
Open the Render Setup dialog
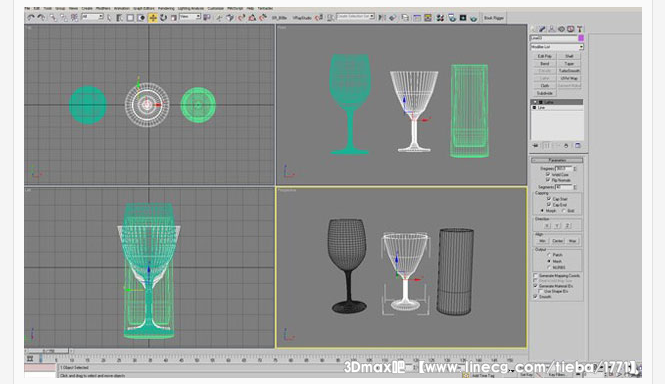tap(452, 18)
